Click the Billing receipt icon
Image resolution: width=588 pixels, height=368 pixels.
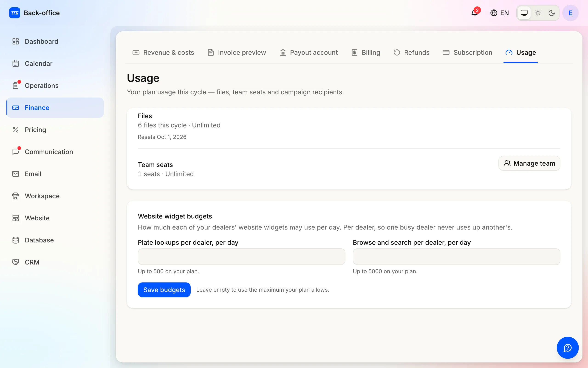tap(354, 53)
